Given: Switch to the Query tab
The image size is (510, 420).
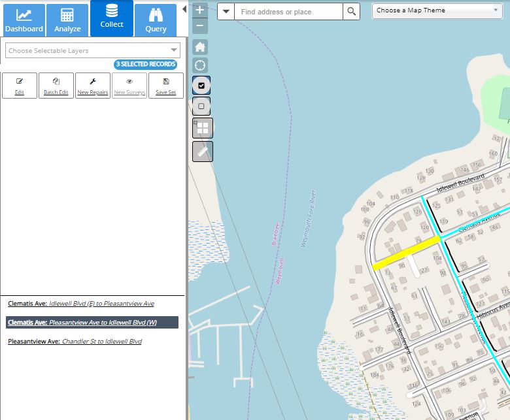Looking at the screenshot, I should (x=156, y=20).
